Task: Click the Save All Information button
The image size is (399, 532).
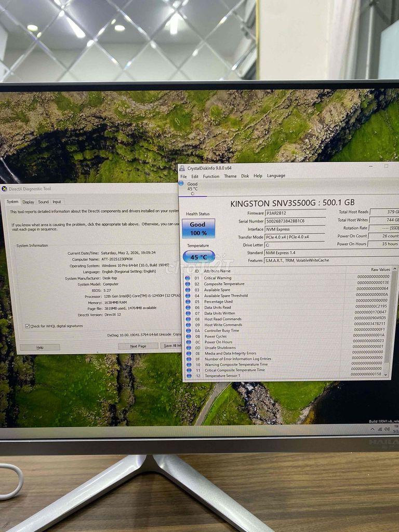Action: pos(171,345)
